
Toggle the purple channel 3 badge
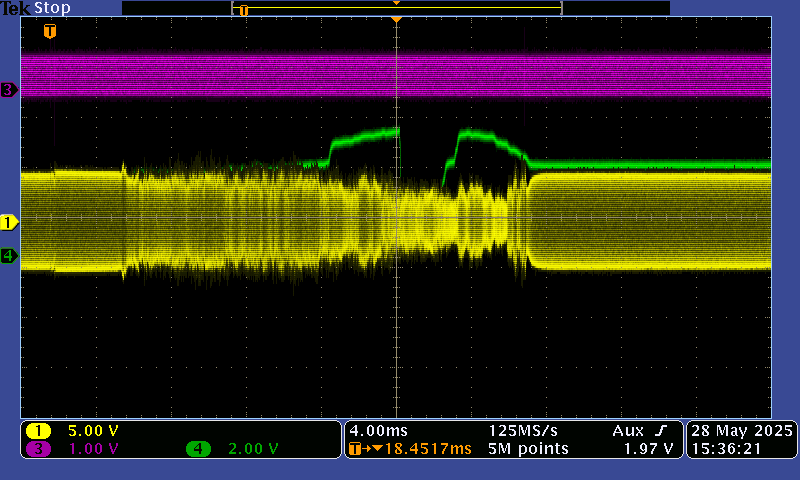pos(39,449)
